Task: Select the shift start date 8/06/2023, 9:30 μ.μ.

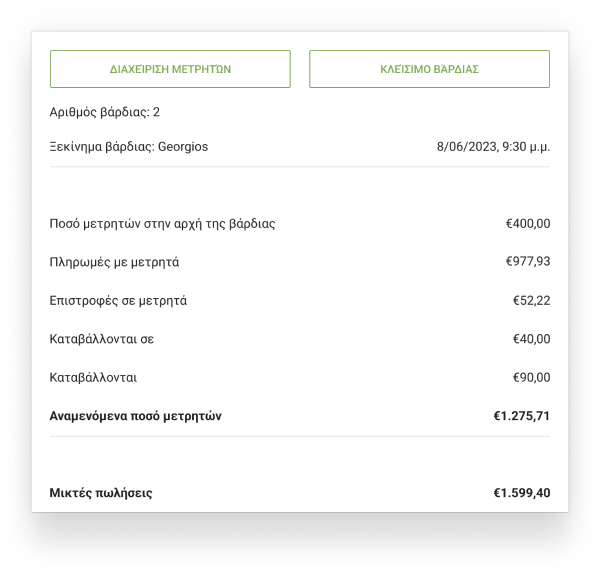Action: pyautogui.click(x=493, y=147)
